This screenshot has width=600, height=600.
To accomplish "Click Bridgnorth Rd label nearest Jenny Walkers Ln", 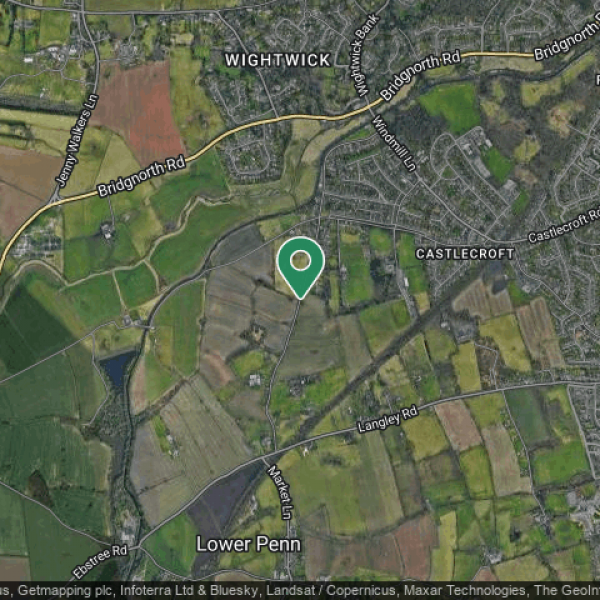I will pyautogui.click(x=142, y=176).
